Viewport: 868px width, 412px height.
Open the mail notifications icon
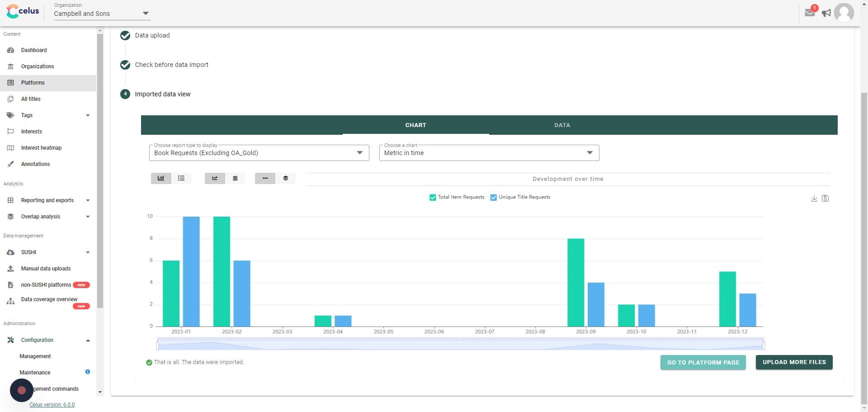point(810,13)
